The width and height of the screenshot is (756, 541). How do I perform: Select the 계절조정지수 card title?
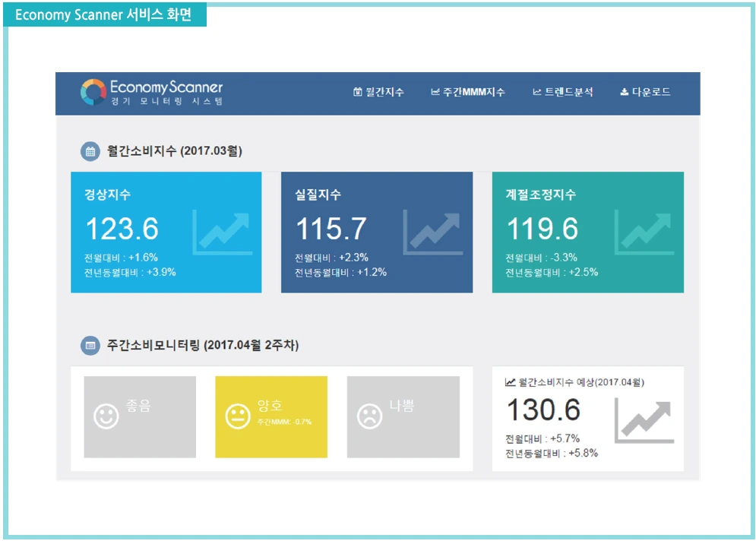click(540, 195)
